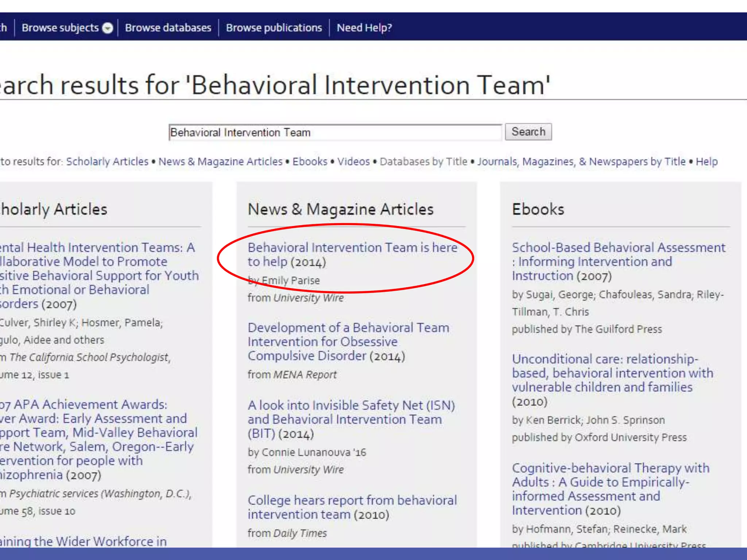The height and width of the screenshot is (560, 747).
Task: Jump to Scholarly Articles results link
Action: (x=107, y=162)
